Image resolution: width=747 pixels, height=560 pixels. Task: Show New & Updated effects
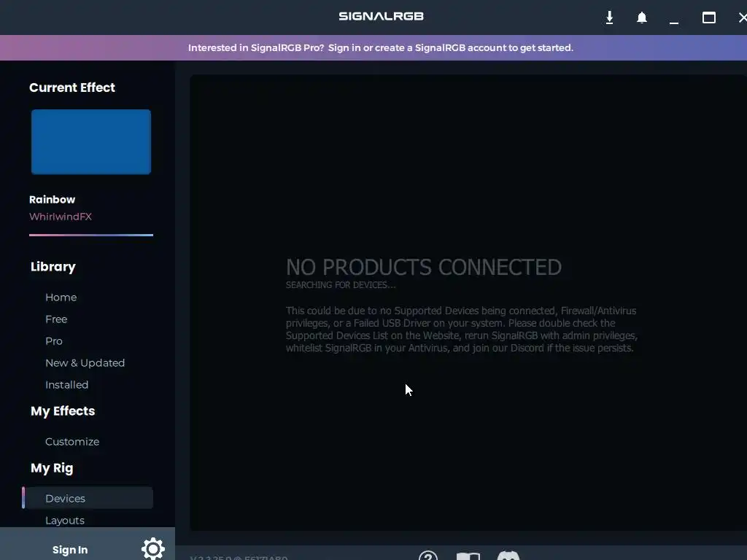85,363
